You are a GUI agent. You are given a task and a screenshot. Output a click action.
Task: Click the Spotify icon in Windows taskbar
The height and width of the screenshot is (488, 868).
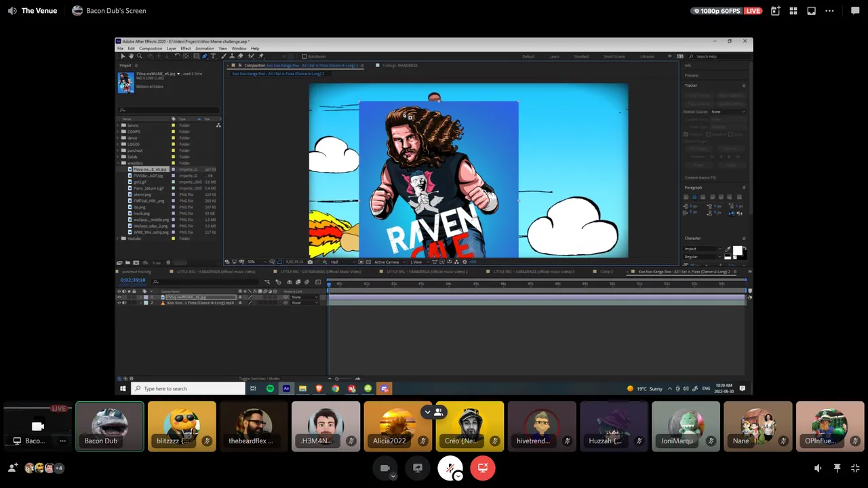[x=270, y=388]
